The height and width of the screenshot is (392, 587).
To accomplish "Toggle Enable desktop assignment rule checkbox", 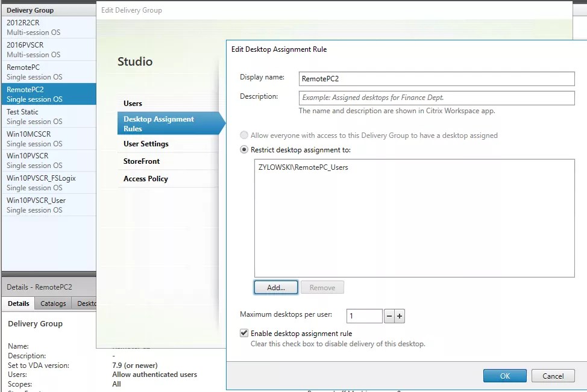I will click(244, 333).
